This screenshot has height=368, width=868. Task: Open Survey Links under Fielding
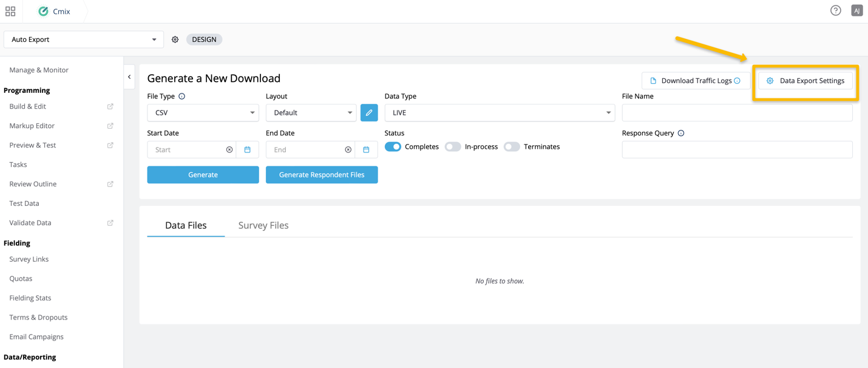coord(29,259)
